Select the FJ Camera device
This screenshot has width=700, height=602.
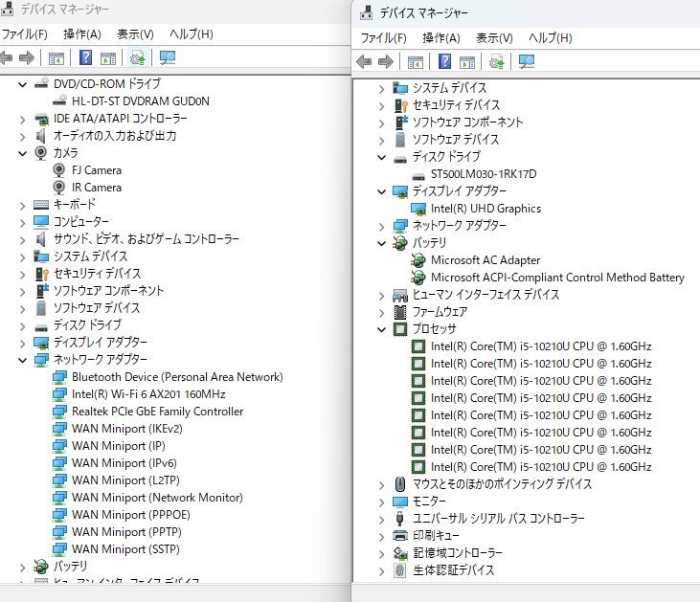point(97,170)
